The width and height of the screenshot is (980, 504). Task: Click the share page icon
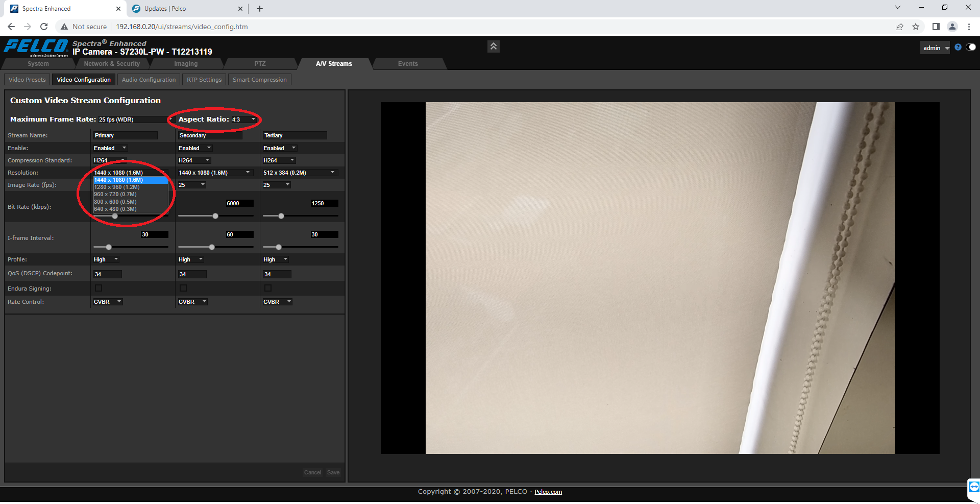coord(899,27)
